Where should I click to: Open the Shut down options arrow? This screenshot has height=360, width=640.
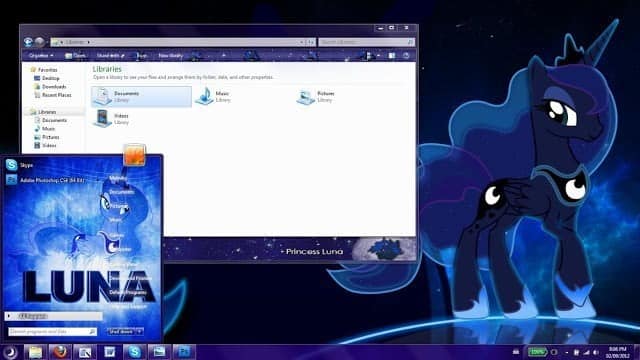pyautogui.click(x=140, y=332)
